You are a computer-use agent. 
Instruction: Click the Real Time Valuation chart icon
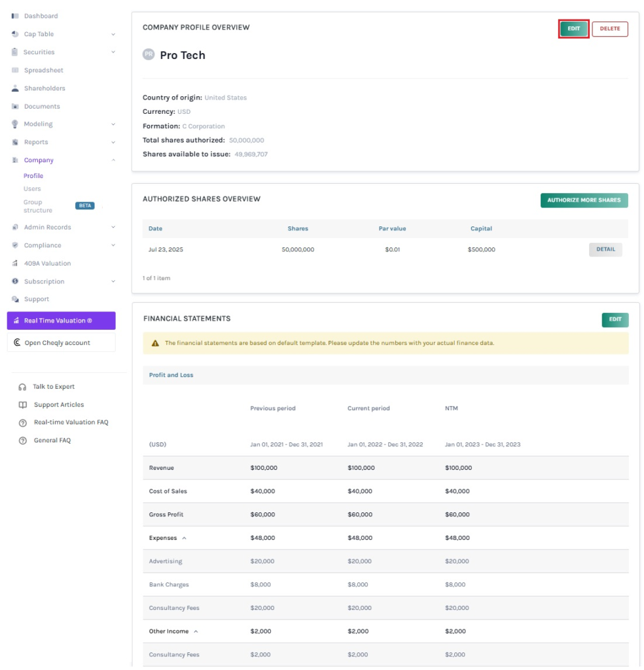click(x=16, y=321)
